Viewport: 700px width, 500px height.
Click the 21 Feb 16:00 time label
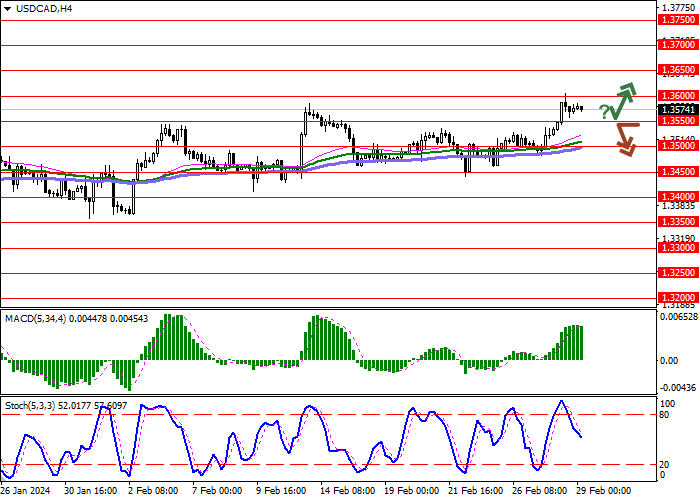[475, 491]
